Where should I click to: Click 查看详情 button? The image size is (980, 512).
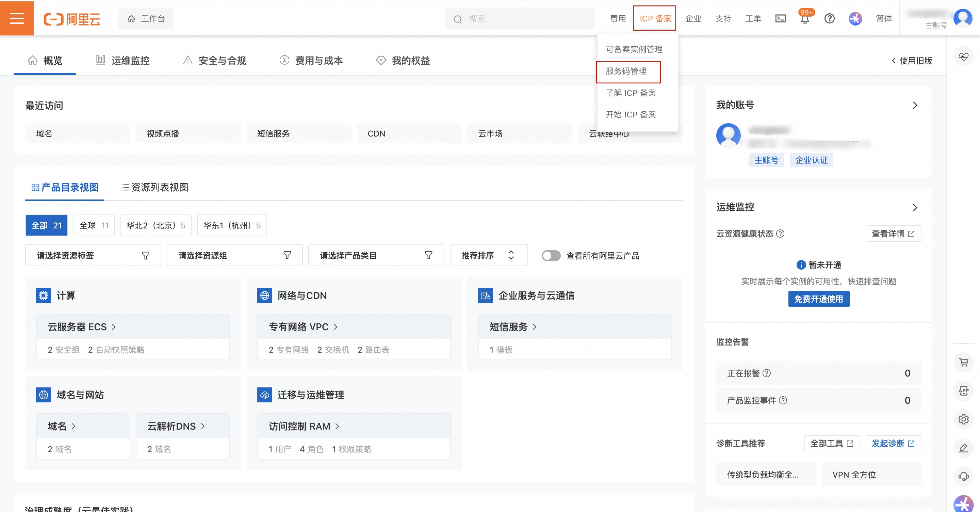pyautogui.click(x=893, y=234)
